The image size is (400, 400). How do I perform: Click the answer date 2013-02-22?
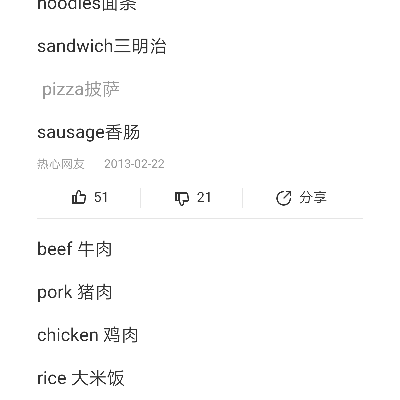(134, 164)
